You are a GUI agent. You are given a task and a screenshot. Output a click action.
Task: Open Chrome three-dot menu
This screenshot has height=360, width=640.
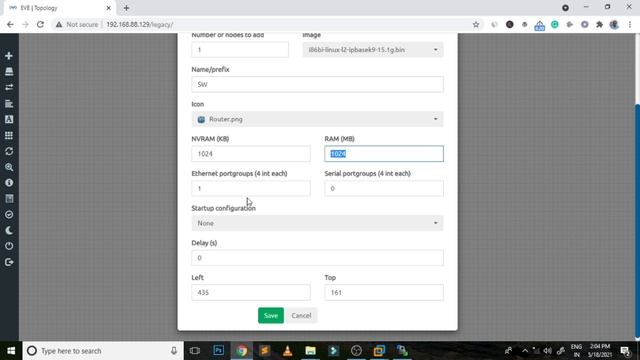click(x=630, y=24)
